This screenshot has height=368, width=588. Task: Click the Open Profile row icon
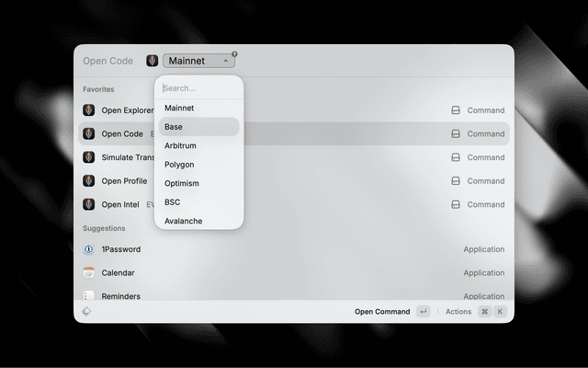89,181
